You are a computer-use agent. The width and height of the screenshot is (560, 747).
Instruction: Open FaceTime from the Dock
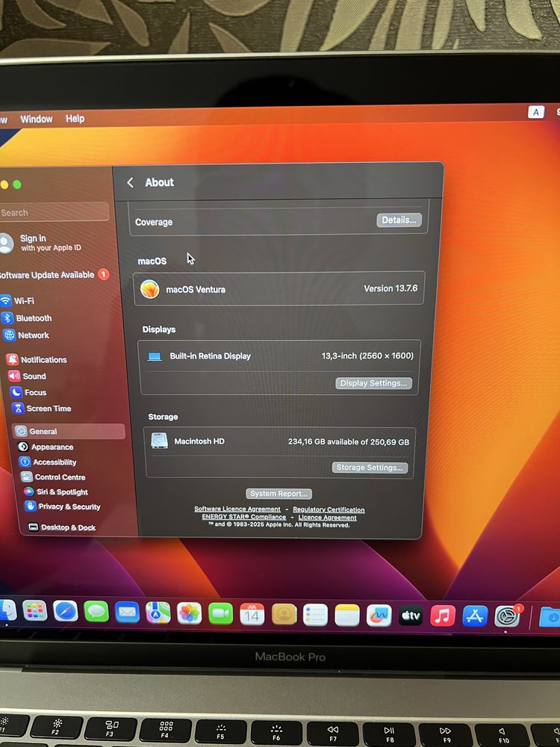tap(220, 613)
